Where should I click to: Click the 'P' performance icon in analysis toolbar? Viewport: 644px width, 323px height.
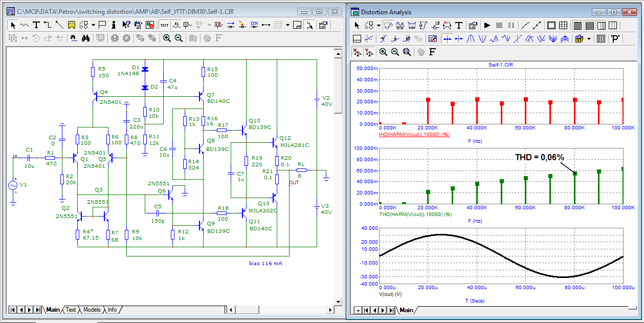coord(615,39)
